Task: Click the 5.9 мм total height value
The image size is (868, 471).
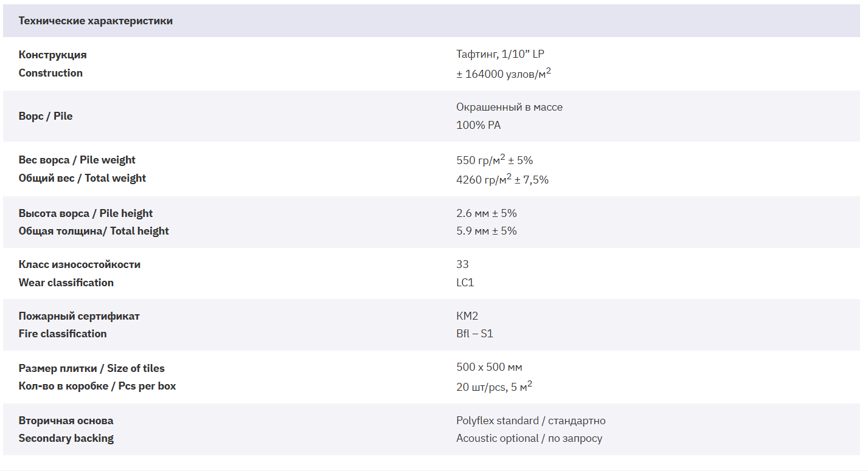Action: 487,231
